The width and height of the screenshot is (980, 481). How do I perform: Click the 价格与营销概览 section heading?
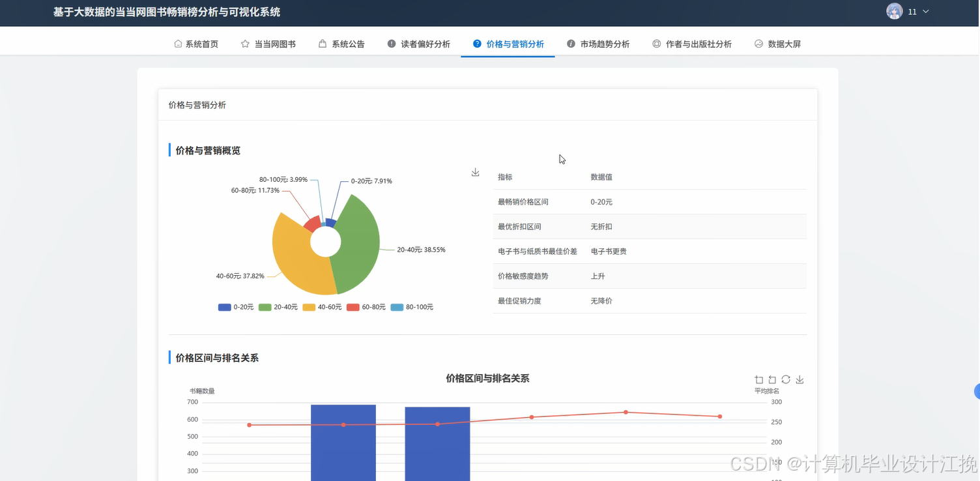208,151
